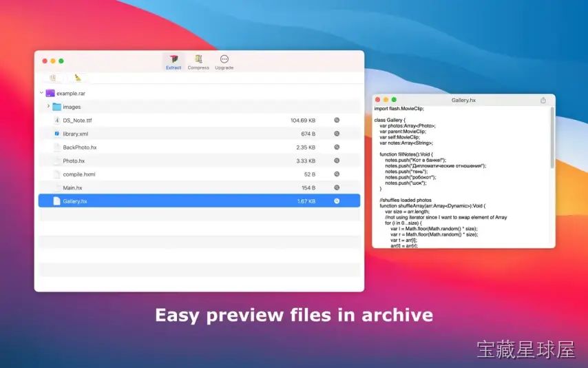Select the Main.hx file name
This screenshot has width=588, height=368.
72,188
